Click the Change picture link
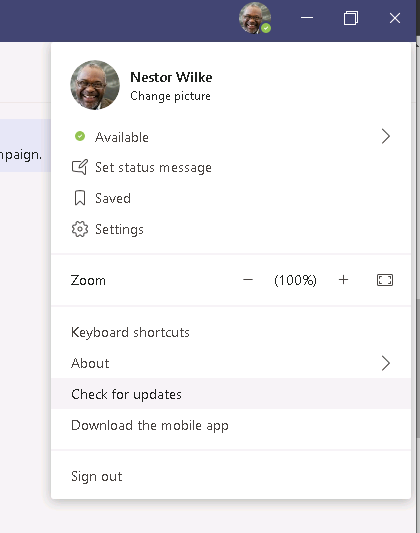Image resolution: width=420 pixels, height=533 pixels. click(170, 96)
